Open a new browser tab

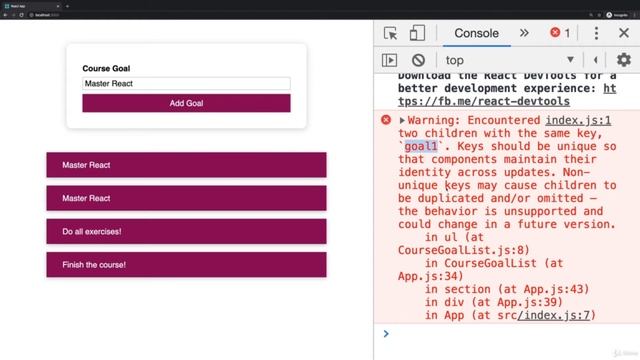(x=67, y=6)
